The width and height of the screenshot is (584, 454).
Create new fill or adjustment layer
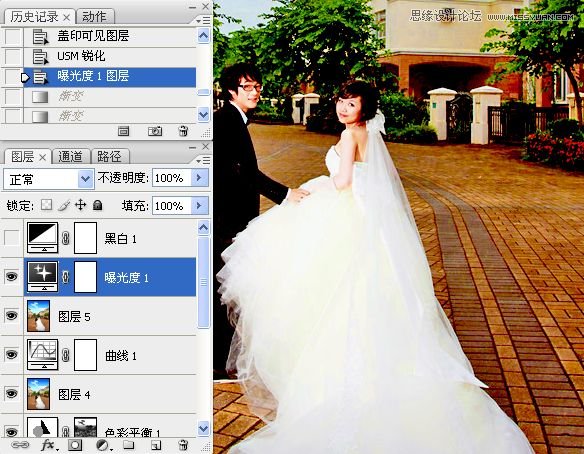[x=102, y=445]
